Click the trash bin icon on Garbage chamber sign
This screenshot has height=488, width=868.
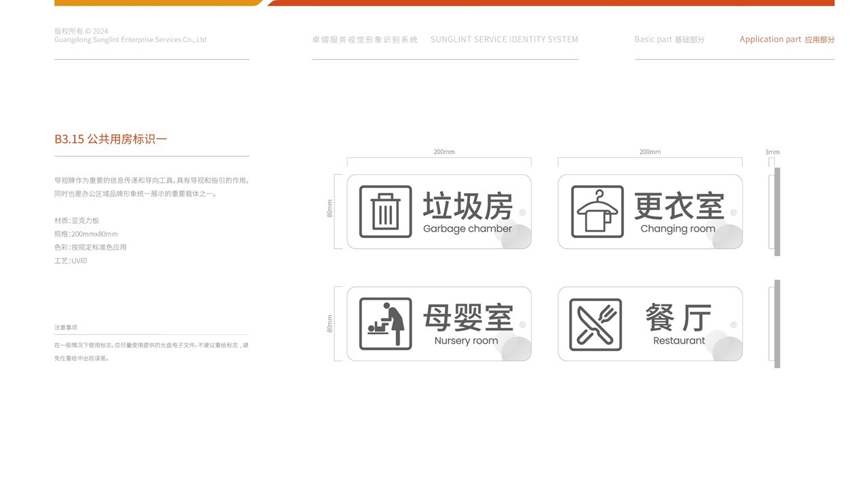point(386,211)
